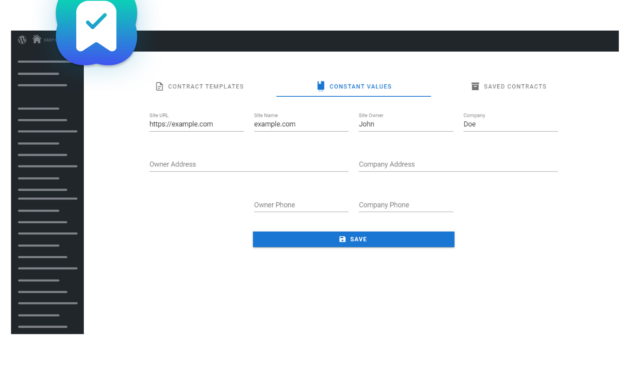Click the Company Phone input field

[x=406, y=205]
